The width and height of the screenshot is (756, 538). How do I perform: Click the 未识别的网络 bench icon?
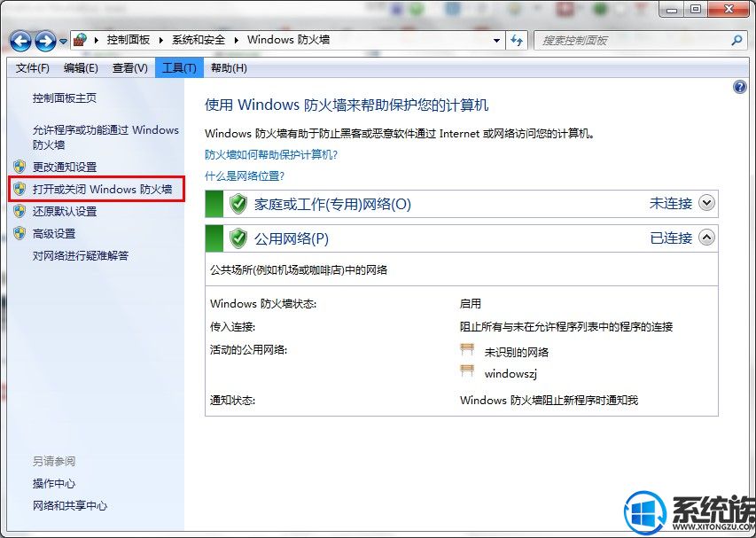click(x=467, y=350)
